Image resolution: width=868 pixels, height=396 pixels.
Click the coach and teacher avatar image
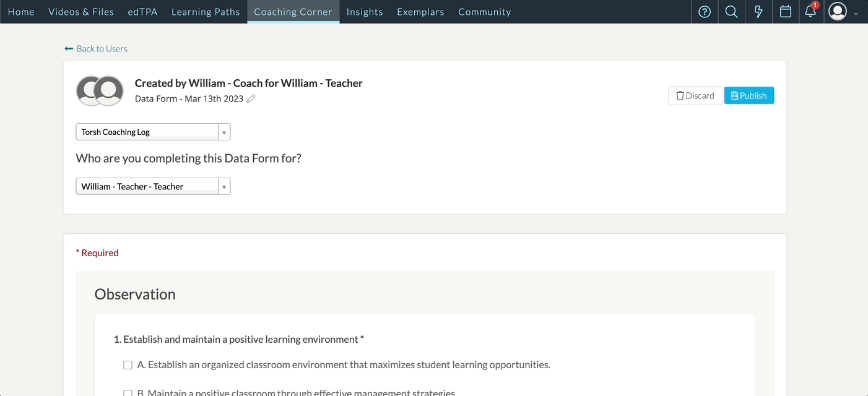[x=100, y=91]
